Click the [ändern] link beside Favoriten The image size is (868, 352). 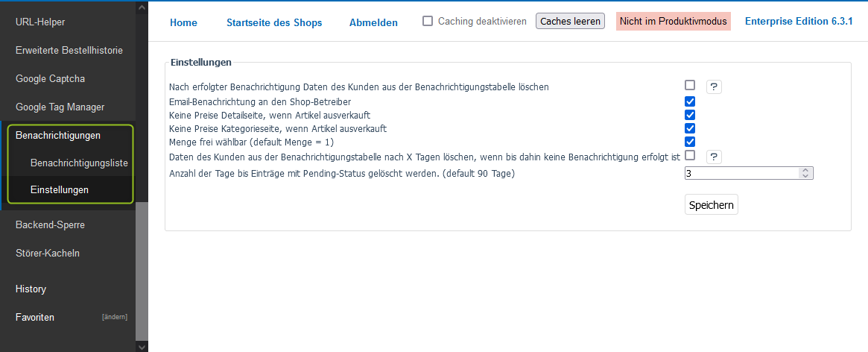115,317
